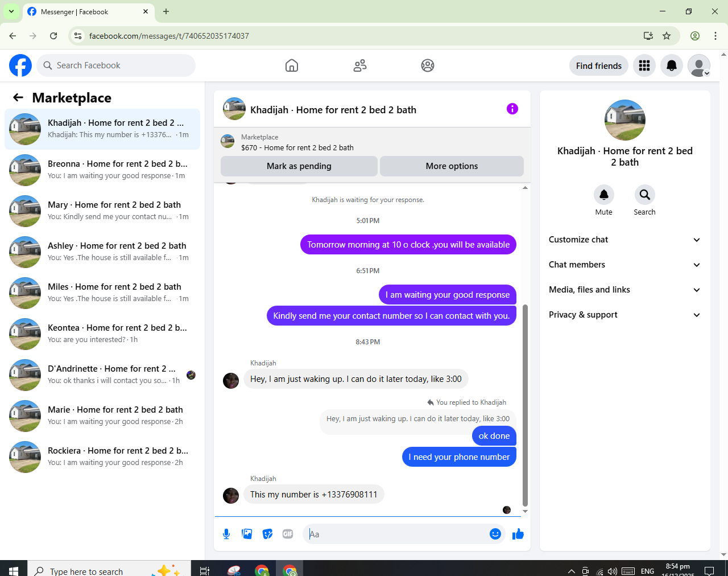The width and height of the screenshot is (728, 576).
Task: Click the volume icon in system tray
Action: point(613,571)
